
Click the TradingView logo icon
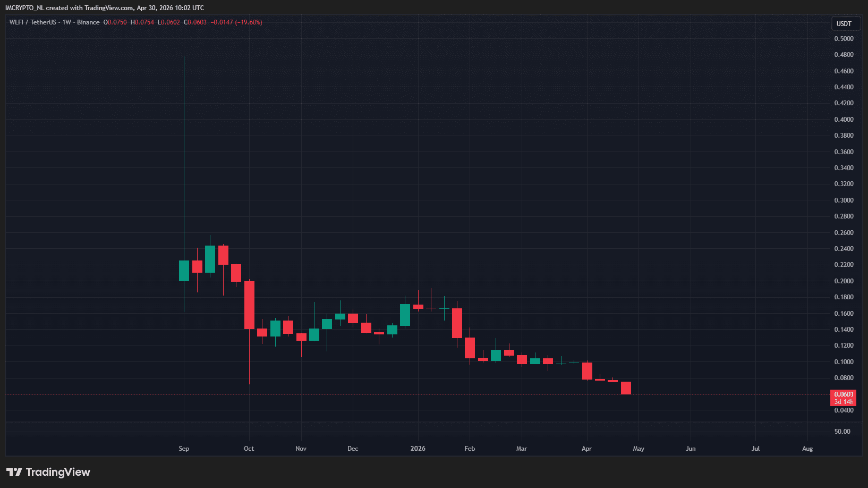[x=14, y=472]
